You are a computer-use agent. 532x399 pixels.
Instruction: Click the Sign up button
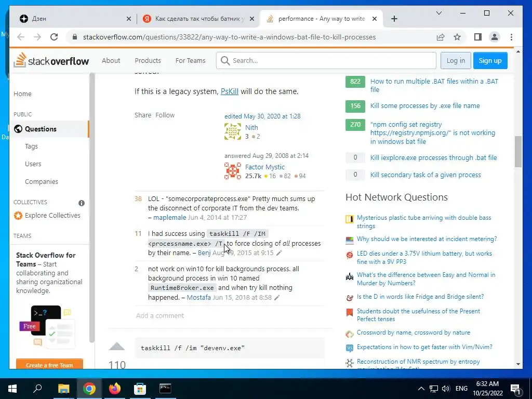click(x=490, y=60)
